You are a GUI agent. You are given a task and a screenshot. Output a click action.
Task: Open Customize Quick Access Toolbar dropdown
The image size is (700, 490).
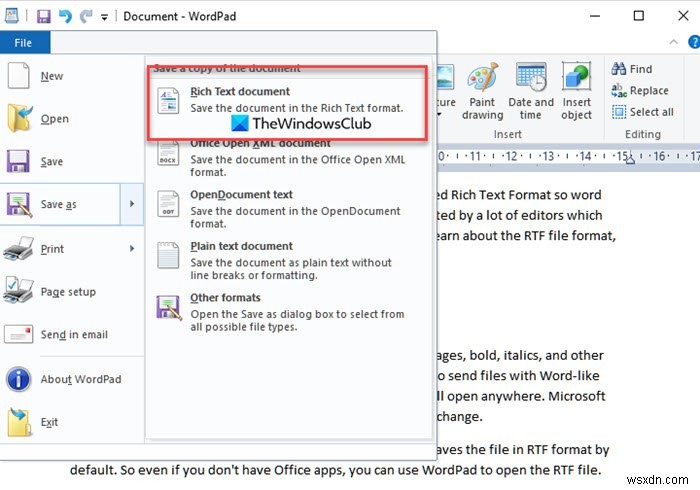tap(104, 17)
